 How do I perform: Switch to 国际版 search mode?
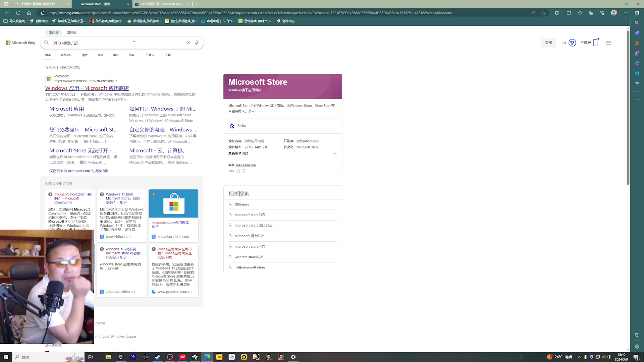pyautogui.click(x=71, y=33)
